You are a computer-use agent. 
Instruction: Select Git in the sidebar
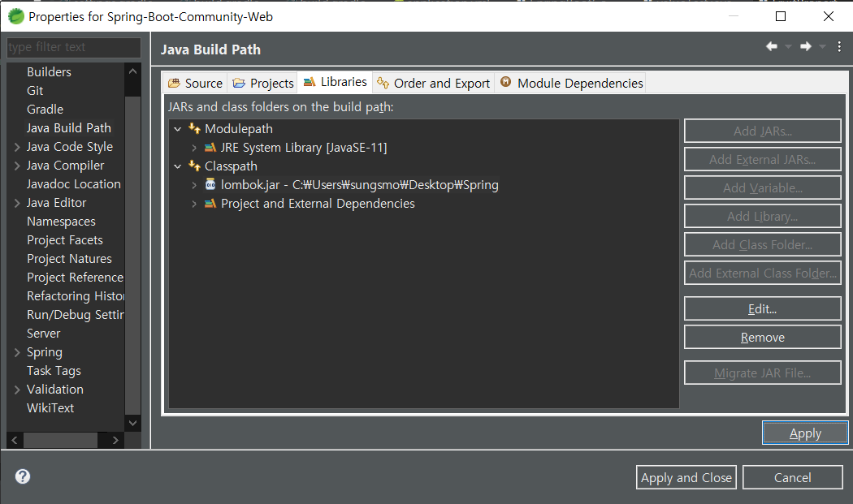pyautogui.click(x=35, y=91)
